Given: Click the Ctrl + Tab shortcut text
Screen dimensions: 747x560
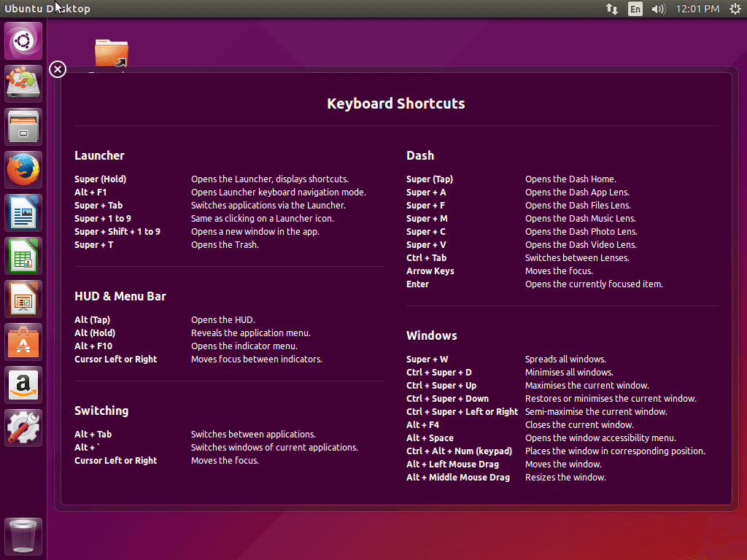Looking at the screenshot, I should (426, 258).
